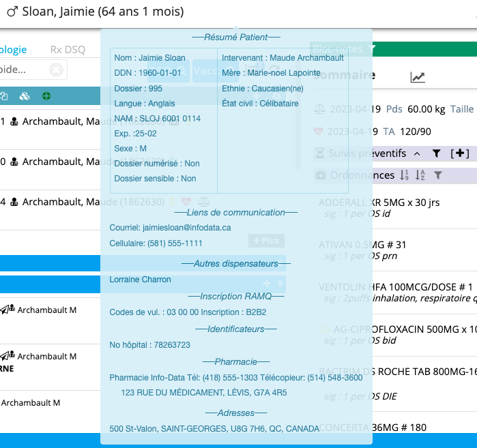Collapse the Suivis préventifs section chevron
This screenshot has width=477, height=448.
tap(417, 154)
